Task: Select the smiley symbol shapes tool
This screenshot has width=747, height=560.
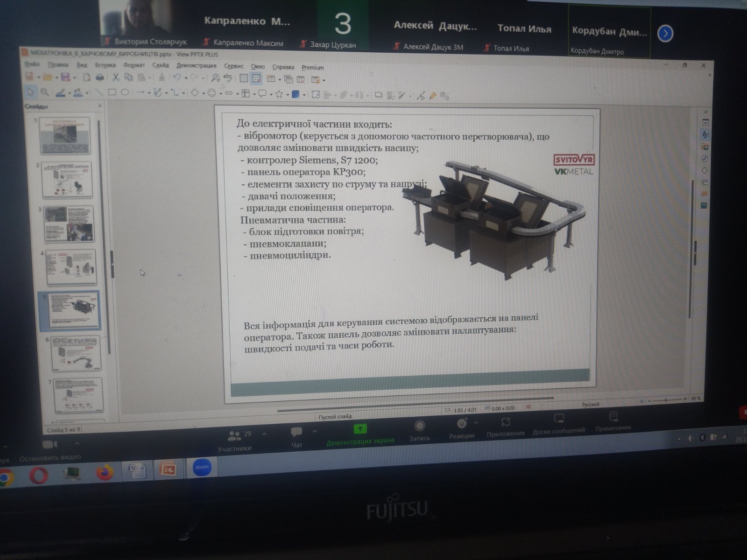Action: tap(211, 93)
